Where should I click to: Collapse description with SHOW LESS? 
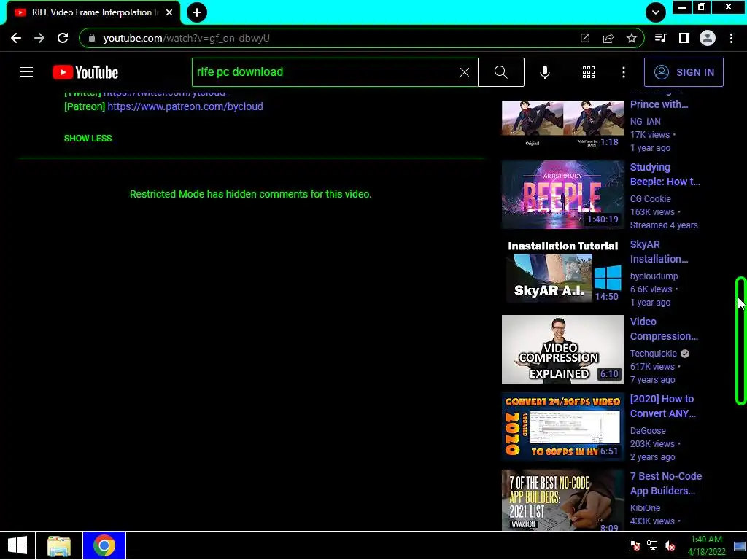88,138
